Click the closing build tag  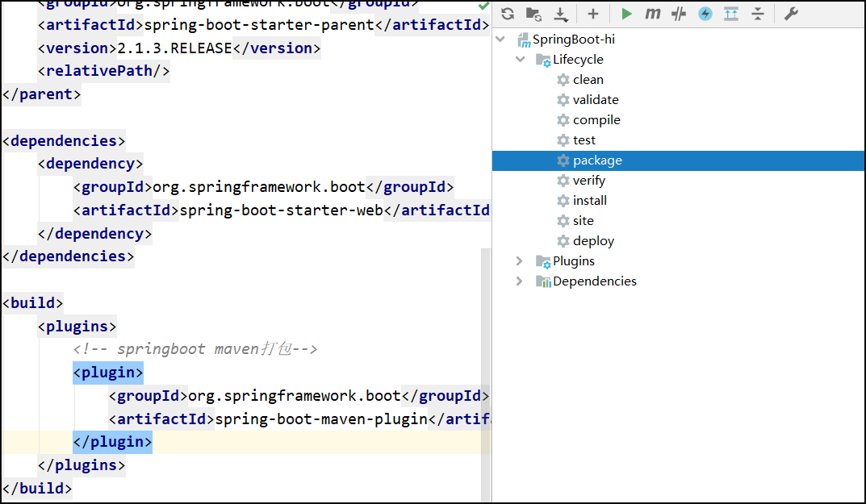pos(38,489)
